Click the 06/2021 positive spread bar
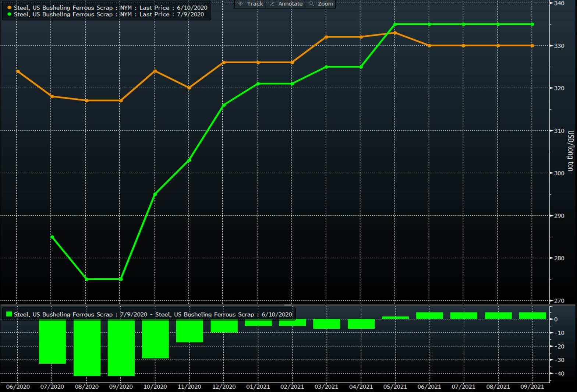 pyautogui.click(x=429, y=316)
